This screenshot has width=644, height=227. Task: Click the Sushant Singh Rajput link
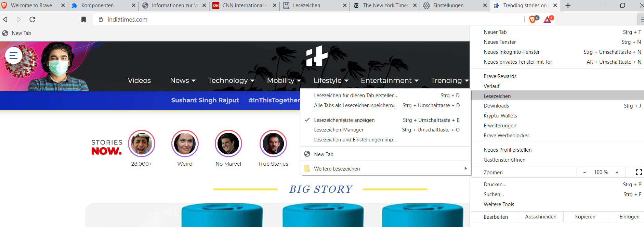point(205,100)
